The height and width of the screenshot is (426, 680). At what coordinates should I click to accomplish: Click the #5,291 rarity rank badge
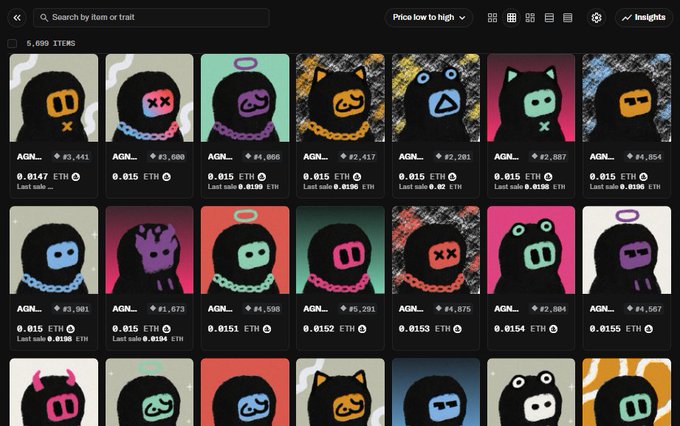point(358,309)
